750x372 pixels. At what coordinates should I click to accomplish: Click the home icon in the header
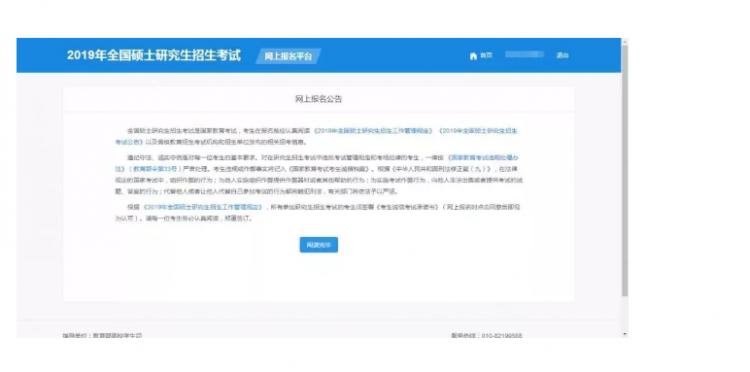point(473,56)
